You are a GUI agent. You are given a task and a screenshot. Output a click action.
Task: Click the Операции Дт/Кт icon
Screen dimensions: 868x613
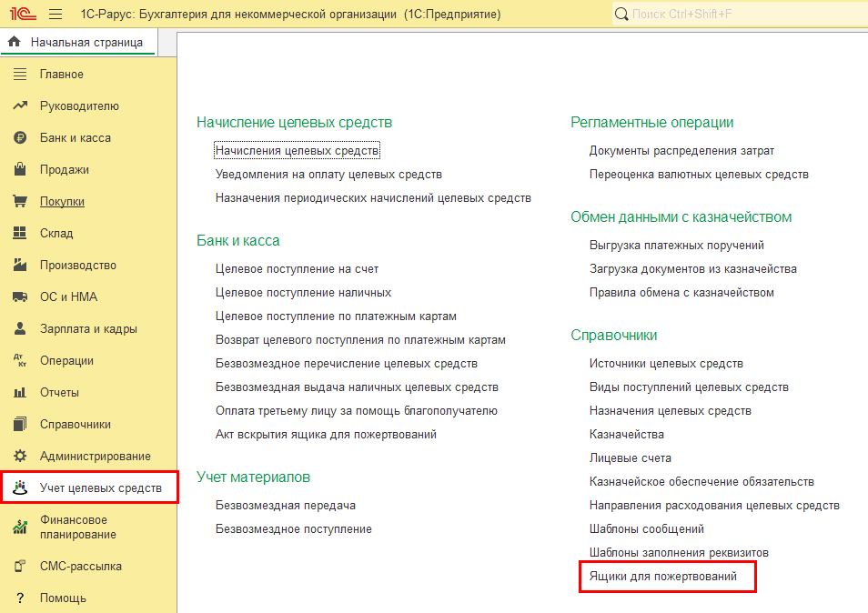click(20, 361)
